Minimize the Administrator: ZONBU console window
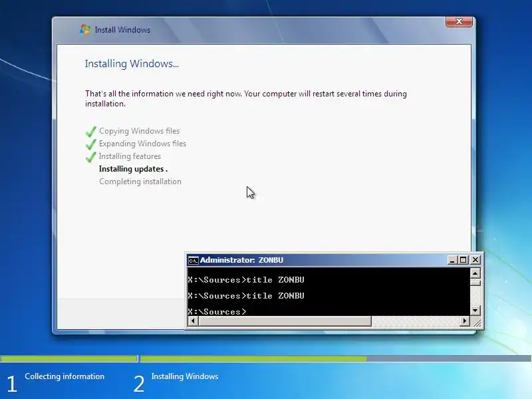 [x=452, y=260]
